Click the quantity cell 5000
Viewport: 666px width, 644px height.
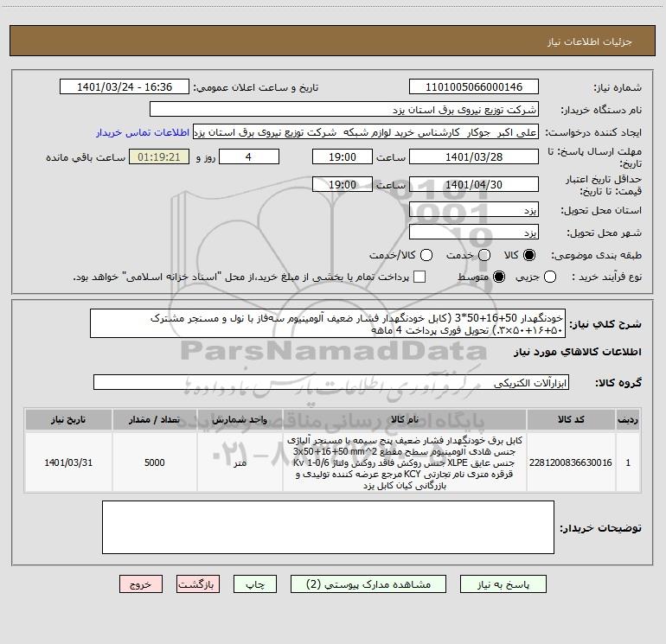pos(154,462)
